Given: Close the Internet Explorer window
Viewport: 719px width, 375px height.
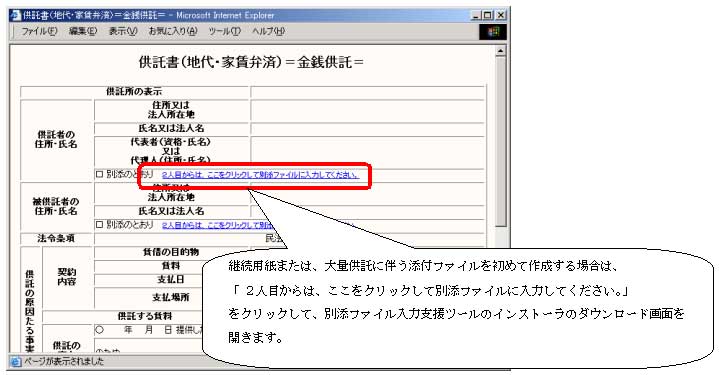Looking at the screenshot, I should [500, 16].
